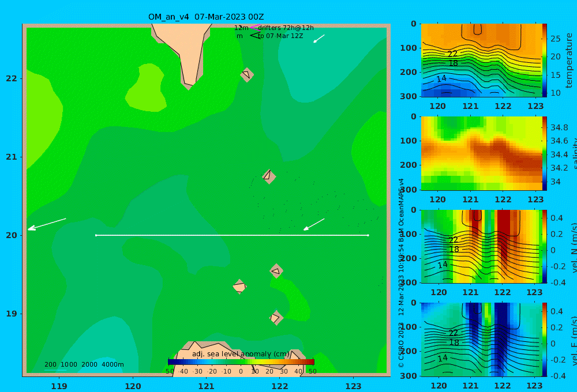
Task: Select the title 'OM_an_v4 07-Mar-2023 00Z'
Action: tap(206, 17)
